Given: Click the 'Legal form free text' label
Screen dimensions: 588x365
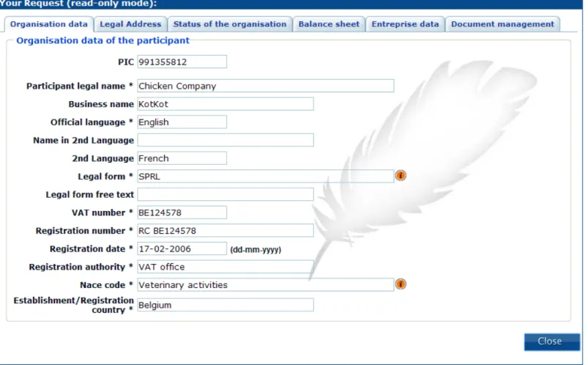Looking at the screenshot, I should point(89,194).
